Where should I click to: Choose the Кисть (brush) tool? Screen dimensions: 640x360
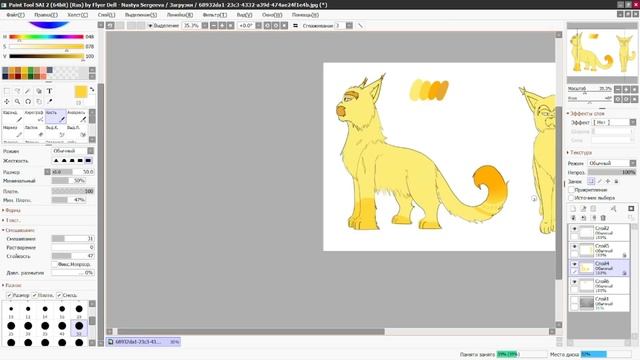[56, 116]
